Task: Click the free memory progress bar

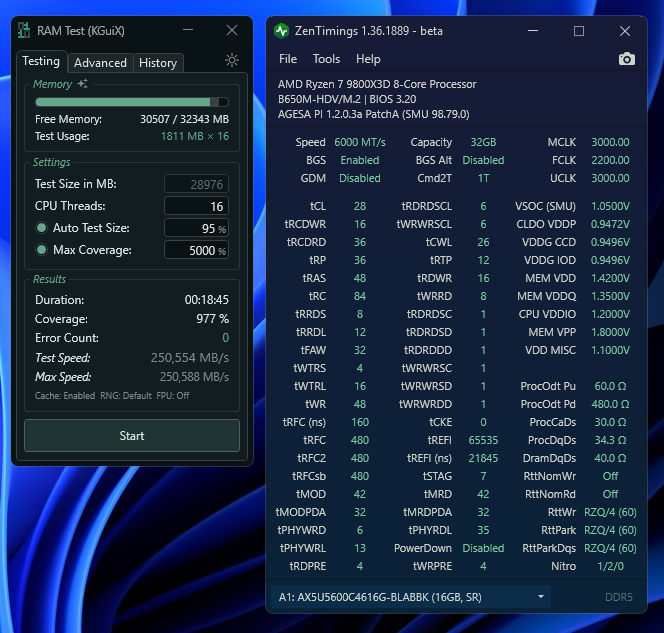Action: [132, 102]
